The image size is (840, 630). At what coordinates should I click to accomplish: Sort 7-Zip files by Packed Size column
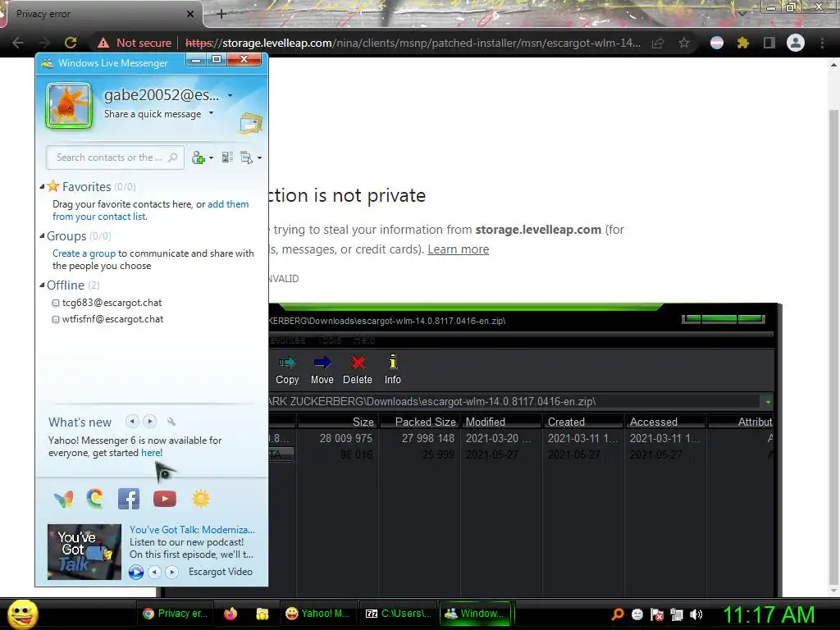click(420, 422)
